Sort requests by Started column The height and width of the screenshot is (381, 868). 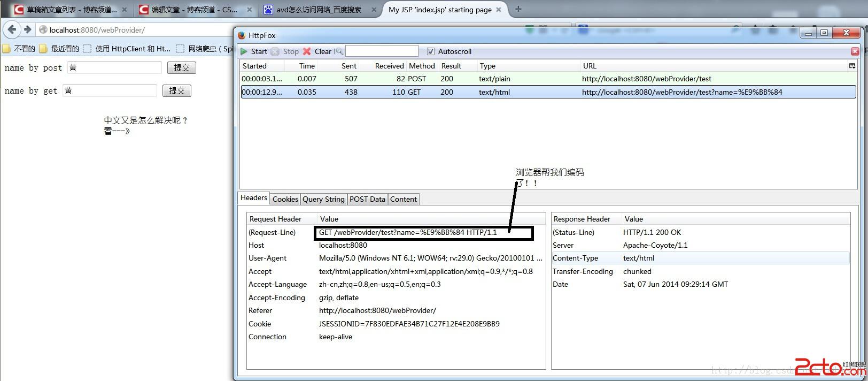coord(262,66)
